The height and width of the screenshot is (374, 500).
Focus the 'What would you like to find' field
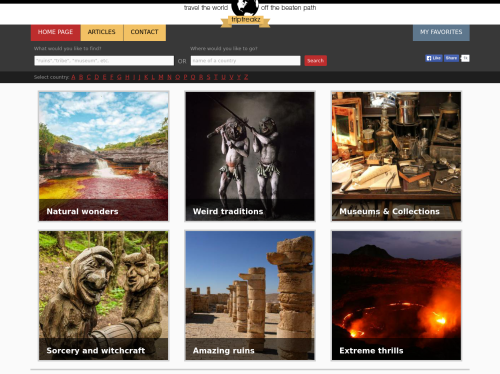(104, 61)
